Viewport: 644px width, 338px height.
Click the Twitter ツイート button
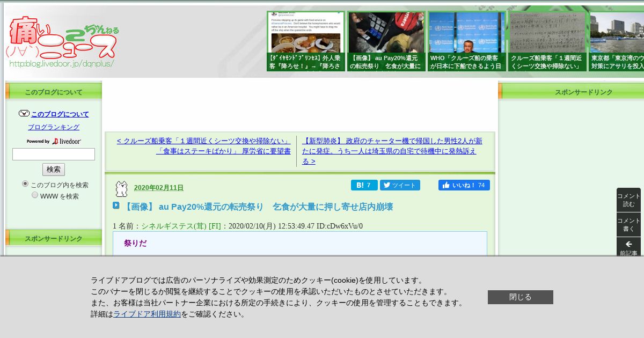coord(400,185)
